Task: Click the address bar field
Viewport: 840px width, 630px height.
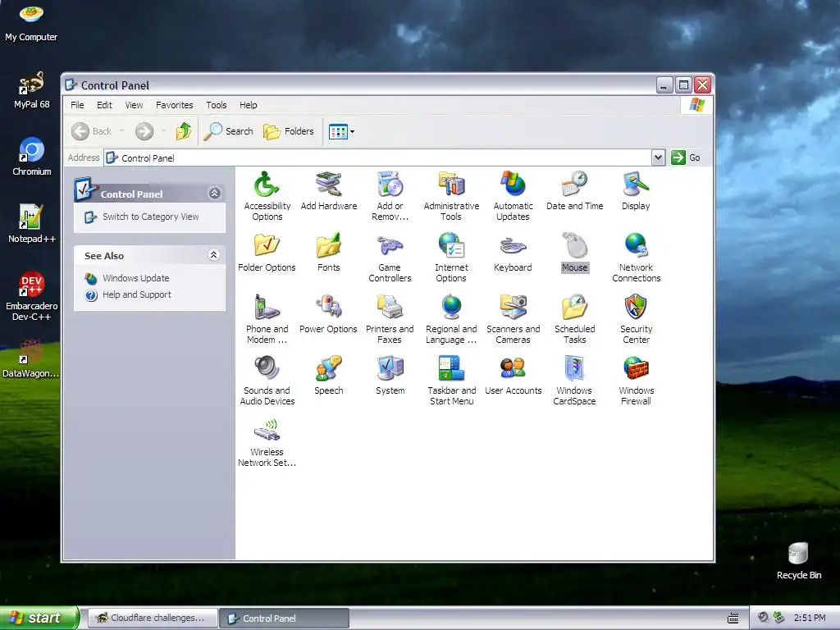Action: (377, 158)
